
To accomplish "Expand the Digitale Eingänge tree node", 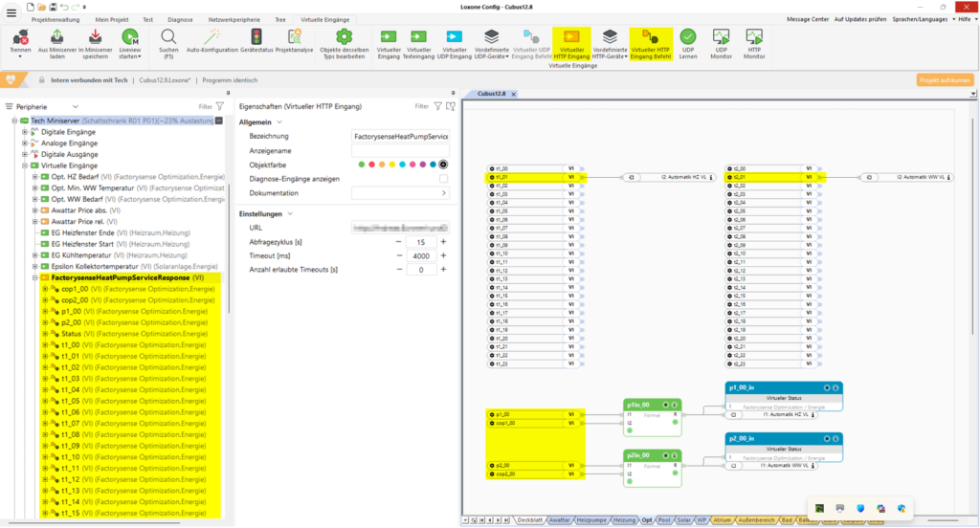I will pyautogui.click(x=24, y=131).
